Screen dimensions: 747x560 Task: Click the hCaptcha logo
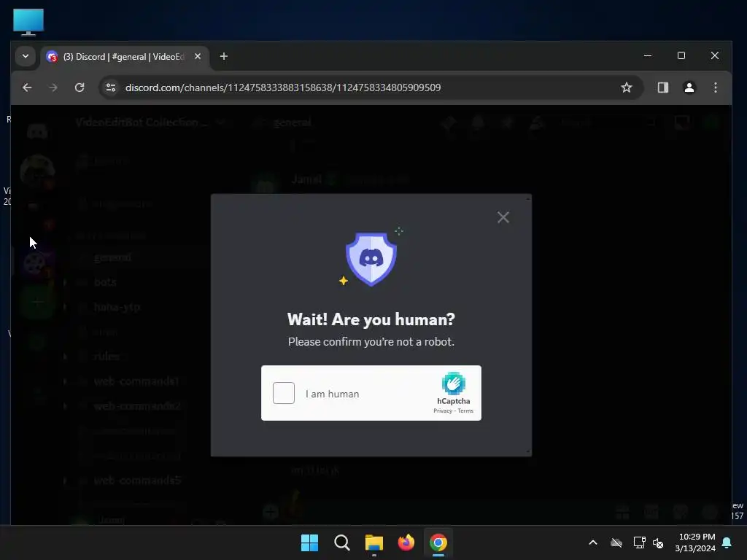click(x=454, y=384)
